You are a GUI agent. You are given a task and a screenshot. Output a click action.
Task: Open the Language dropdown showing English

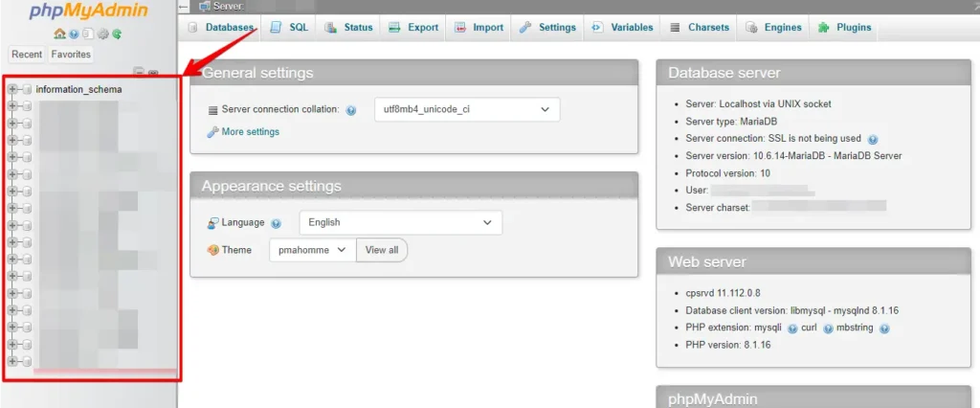coord(401,222)
